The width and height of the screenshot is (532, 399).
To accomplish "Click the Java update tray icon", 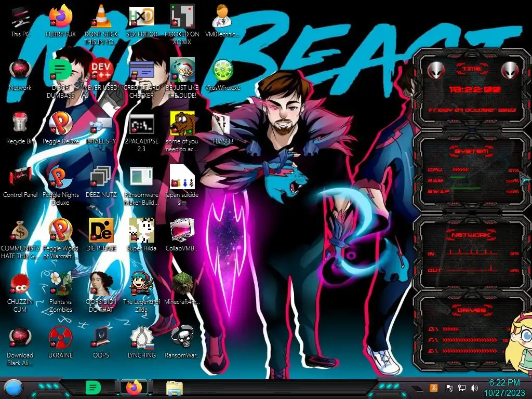I will pyautogui.click(x=434, y=388).
